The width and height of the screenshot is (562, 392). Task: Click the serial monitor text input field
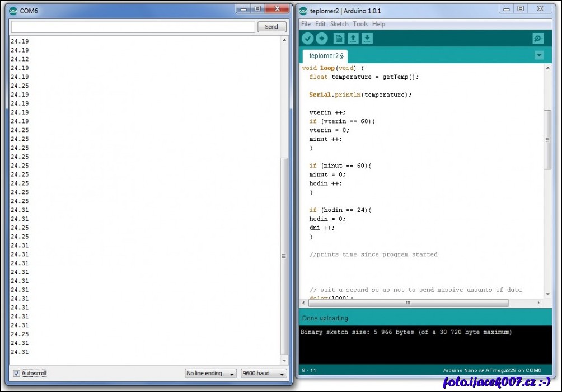133,27
